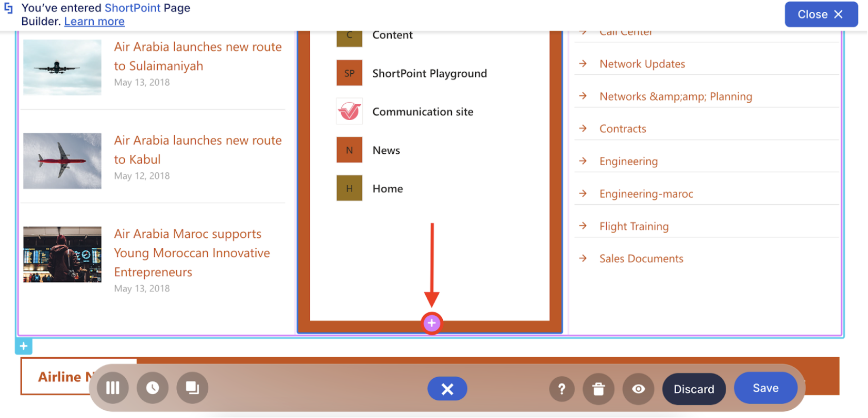868x418 pixels.
Task: Click the Save button
Action: click(x=765, y=388)
